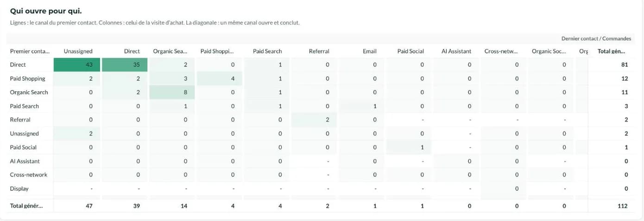Click the 'Direct' column header
Screen dimensions: 644x221
(x=132, y=51)
